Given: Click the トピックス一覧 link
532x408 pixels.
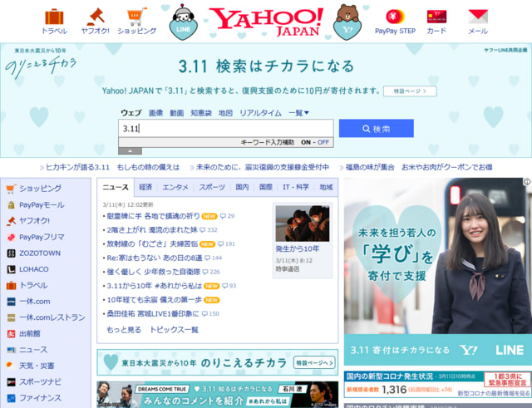Looking at the screenshot, I should coord(174,330).
